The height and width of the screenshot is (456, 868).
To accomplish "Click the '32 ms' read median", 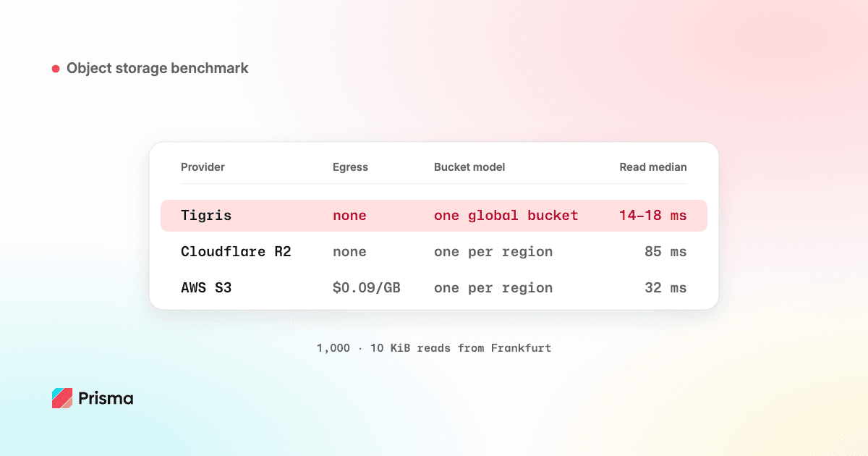I will click(665, 288).
